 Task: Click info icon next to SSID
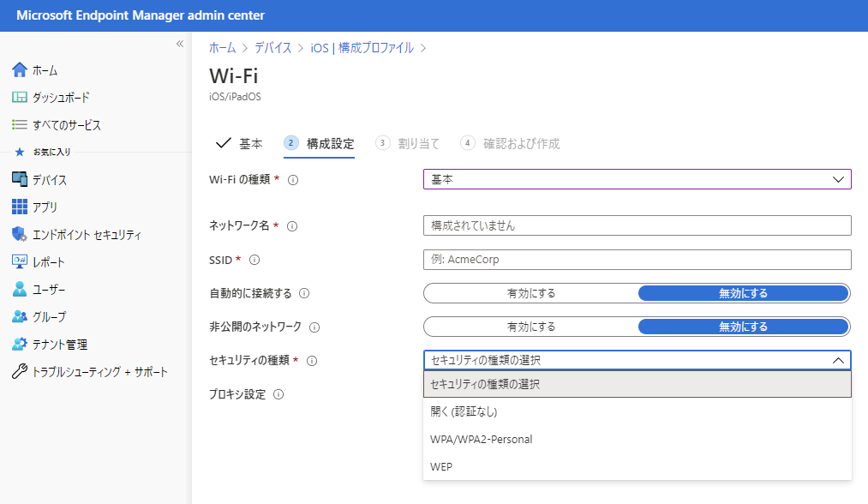tap(254, 260)
